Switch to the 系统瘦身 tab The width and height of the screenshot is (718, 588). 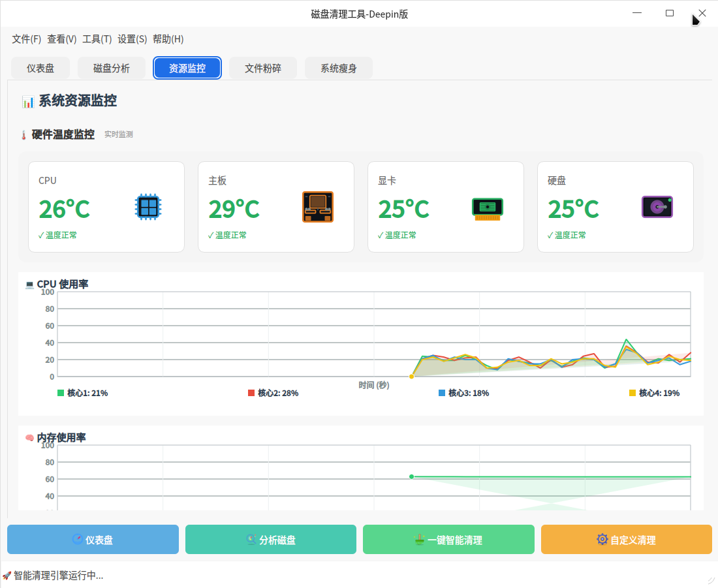[x=339, y=69]
